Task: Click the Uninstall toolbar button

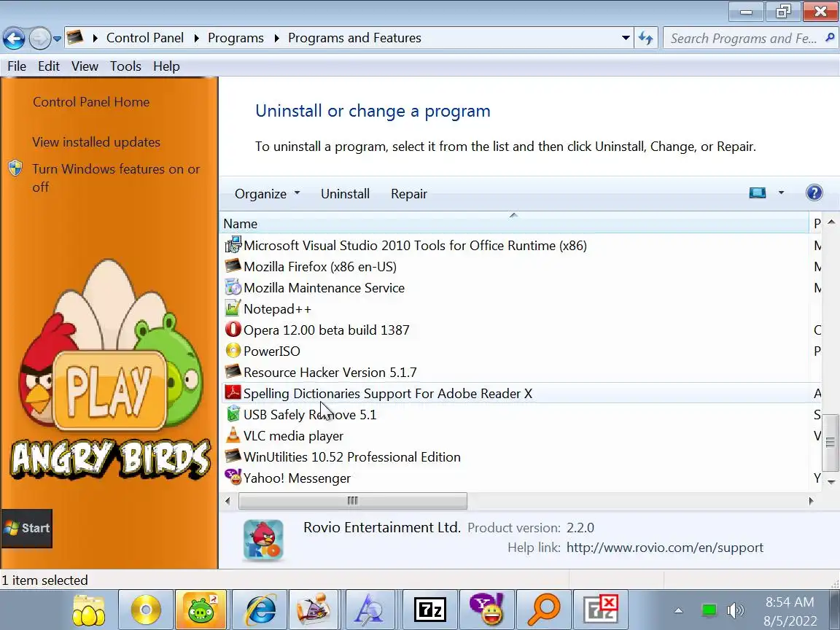Action: (x=345, y=194)
